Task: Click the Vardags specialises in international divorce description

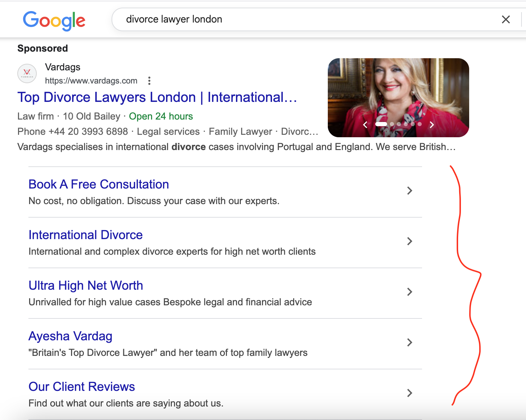Action: click(236, 147)
